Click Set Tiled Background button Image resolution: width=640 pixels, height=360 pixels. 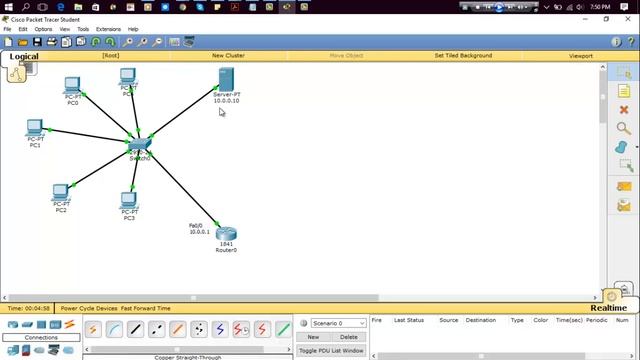click(463, 56)
